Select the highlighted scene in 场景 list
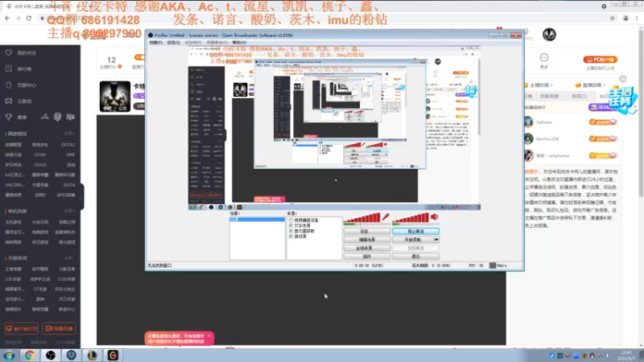Screen dimensions: 644x362 pyautogui.click(x=257, y=220)
